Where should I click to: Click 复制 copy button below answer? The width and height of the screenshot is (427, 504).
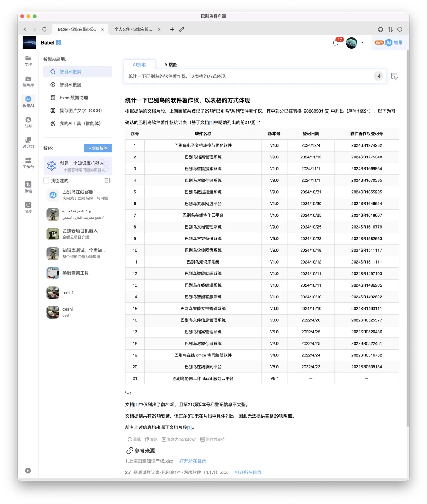151,439
